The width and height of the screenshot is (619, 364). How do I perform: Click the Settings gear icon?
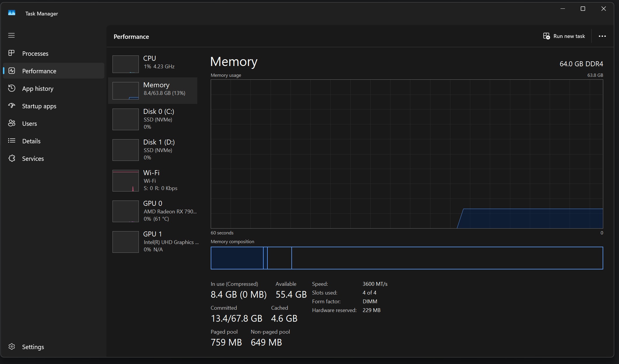pos(12,346)
